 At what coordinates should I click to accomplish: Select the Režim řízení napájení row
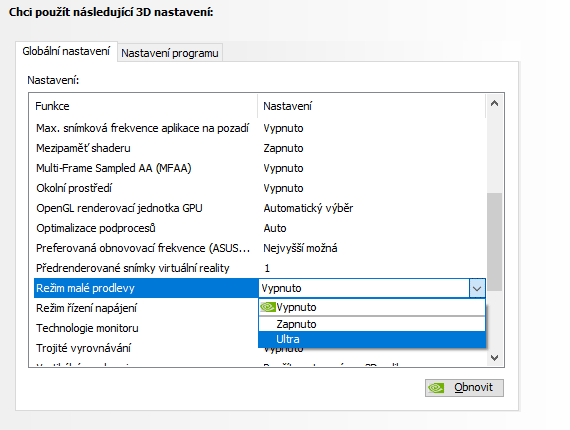[146, 308]
